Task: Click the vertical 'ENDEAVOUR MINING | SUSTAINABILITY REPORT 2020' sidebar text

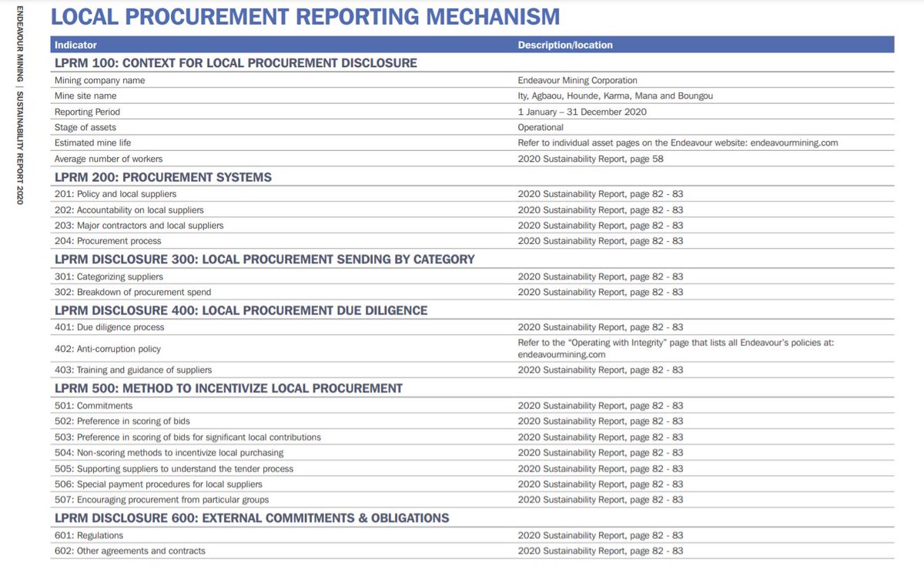Action: [19, 105]
